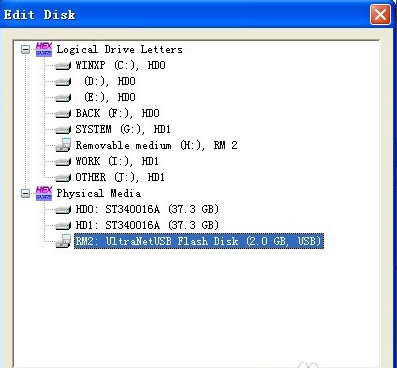Select the Physical Media label
Screen dimensions: 397x368
click(x=99, y=193)
